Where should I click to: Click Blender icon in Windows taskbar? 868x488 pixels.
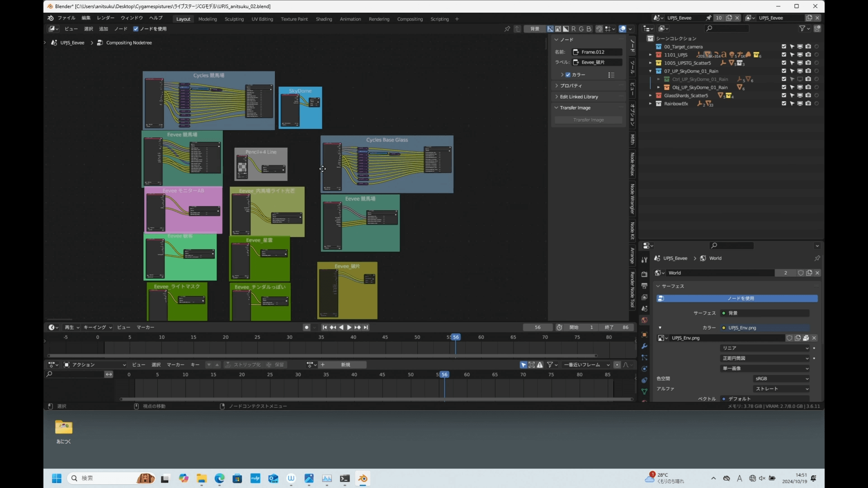(x=363, y=479)
